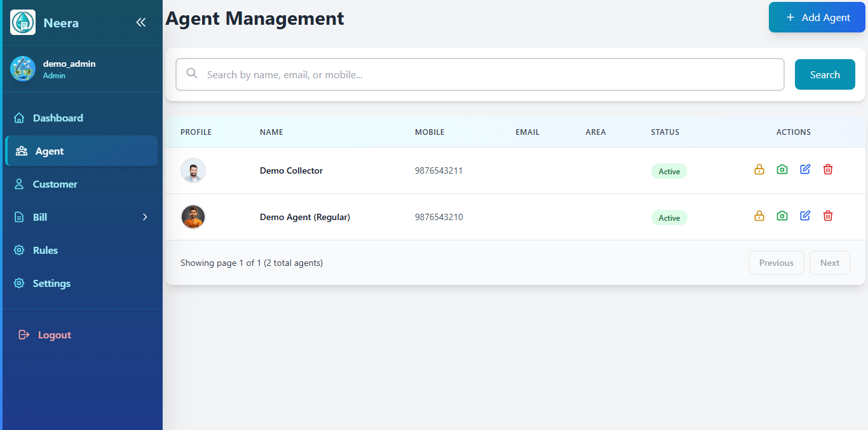The image size is (868, 430).
Task: Click the delete trash icon for Demo Collector
Action: [x=828, y=169]
